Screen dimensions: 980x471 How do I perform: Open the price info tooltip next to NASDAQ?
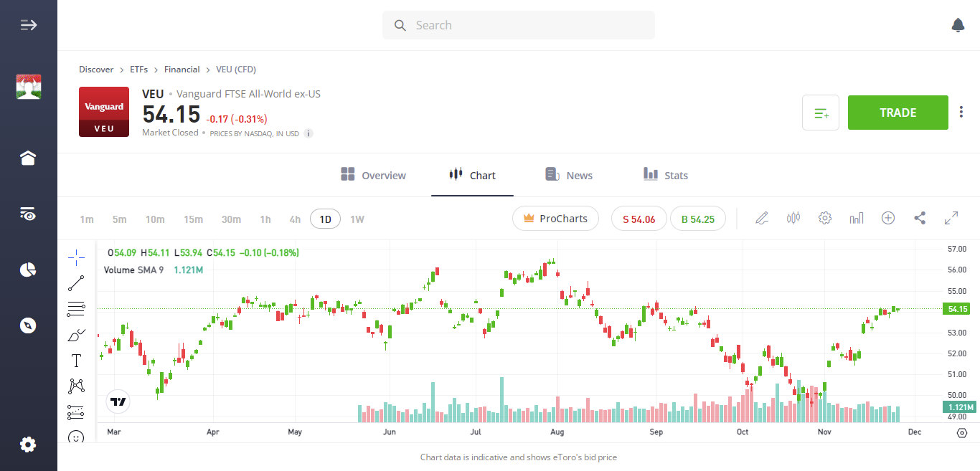coord(308,133)
